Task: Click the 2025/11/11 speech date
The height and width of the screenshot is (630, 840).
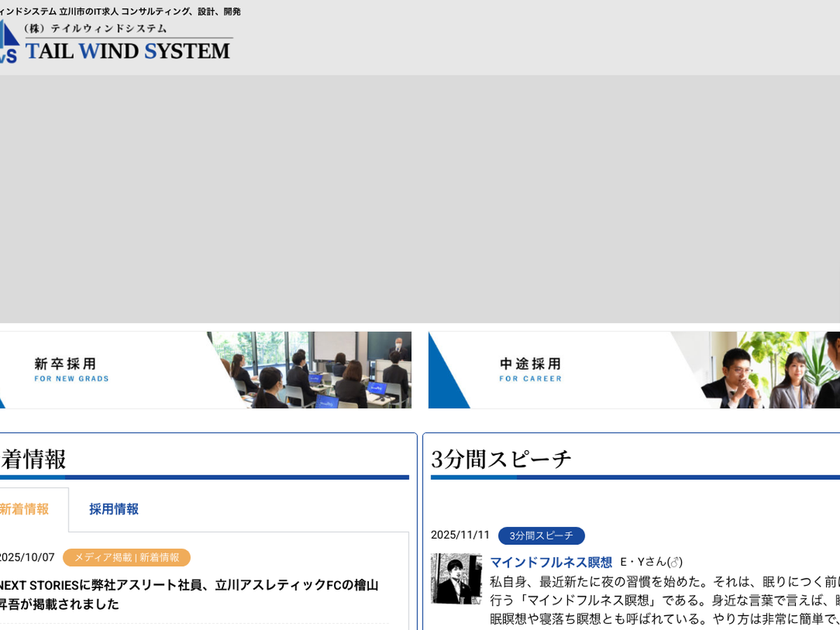Action: point(460,535)
